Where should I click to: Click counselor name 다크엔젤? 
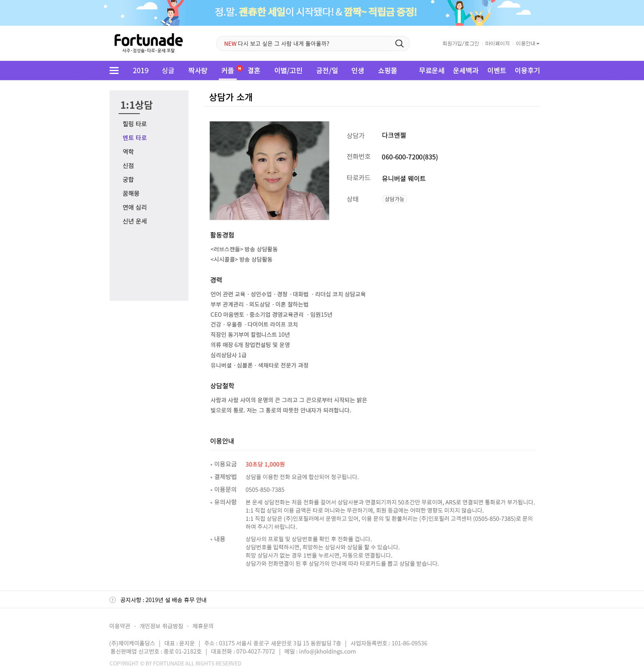(394, 135)
